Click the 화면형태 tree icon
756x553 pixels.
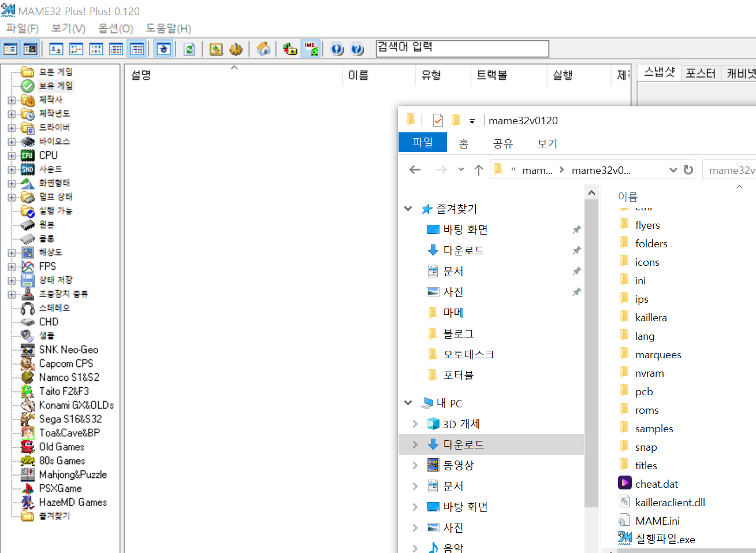click(x=28, y=183)
